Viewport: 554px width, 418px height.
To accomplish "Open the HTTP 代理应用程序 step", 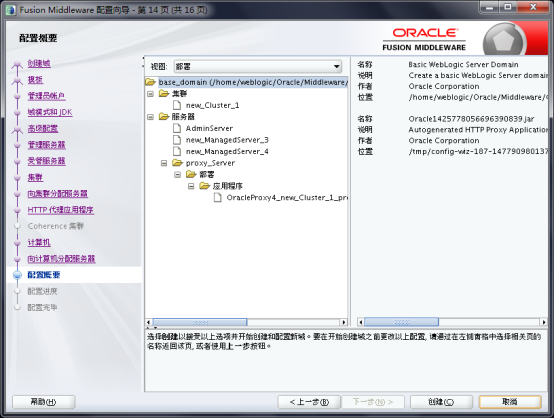I will coord(61,210).
